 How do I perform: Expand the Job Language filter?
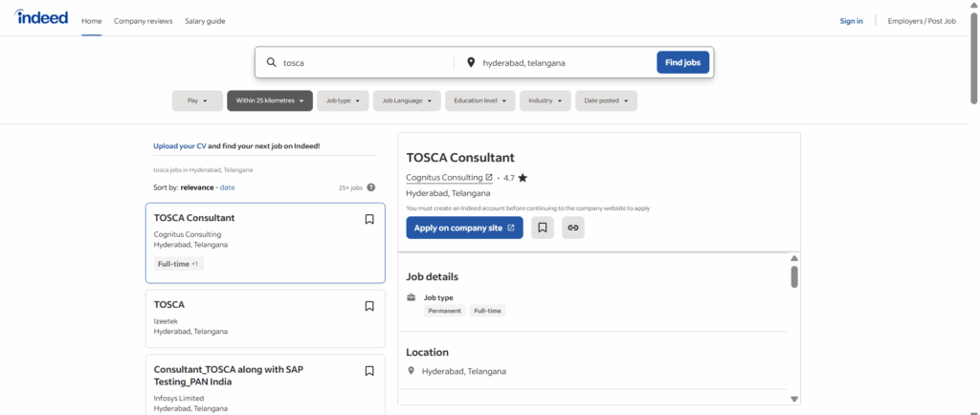pos(407,100)
